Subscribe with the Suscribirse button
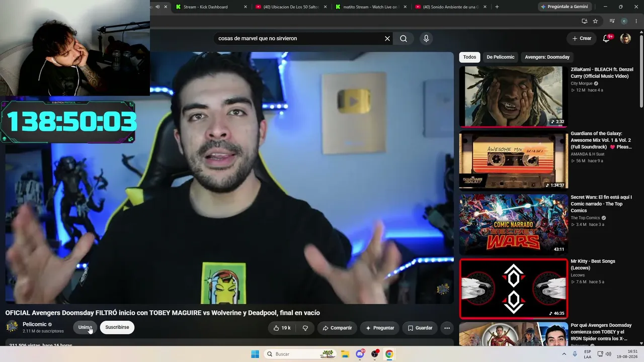Screen dimensions: 644x362 pos(117,327)
